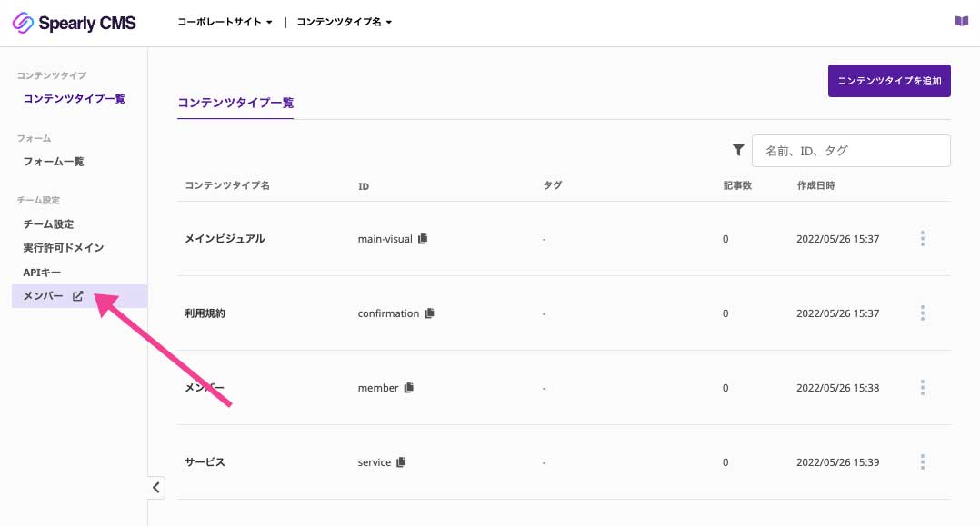This screenshot has height=526, width=980.
Task: Open more options for メインビジュアル row
Action: (x=923, y=238)
